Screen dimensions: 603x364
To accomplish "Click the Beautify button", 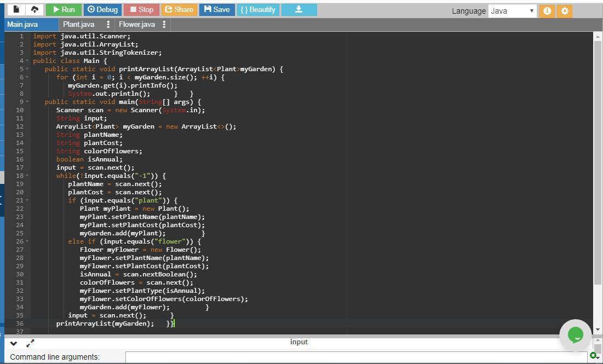I will coord(258,9).
